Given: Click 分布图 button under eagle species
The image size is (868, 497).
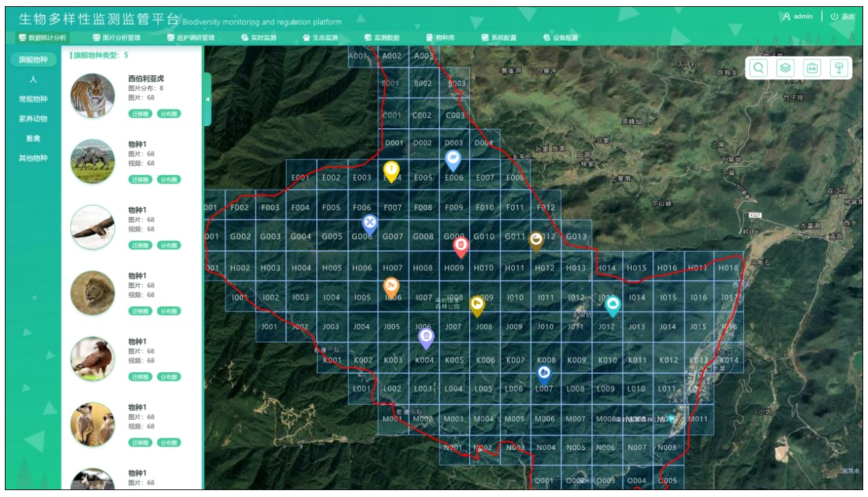Looking at the screenshot, I should pyautogui.click(x=168, y=245).
